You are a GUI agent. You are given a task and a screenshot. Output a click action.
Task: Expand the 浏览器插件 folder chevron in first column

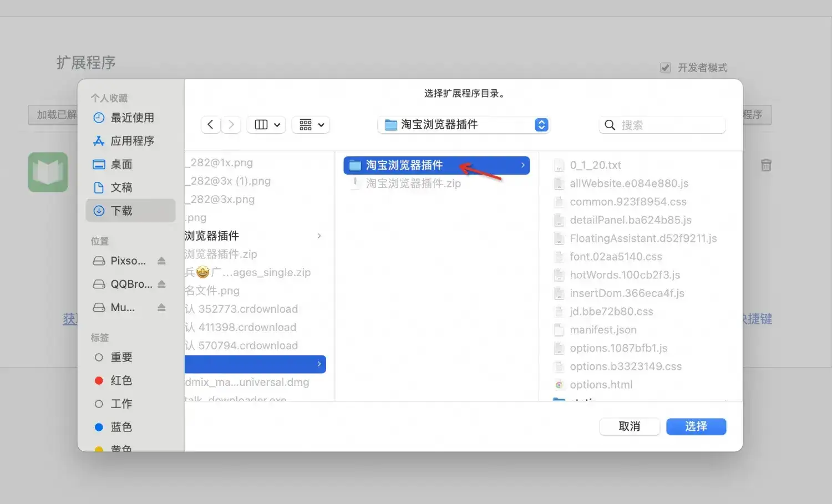pos(319,236)
